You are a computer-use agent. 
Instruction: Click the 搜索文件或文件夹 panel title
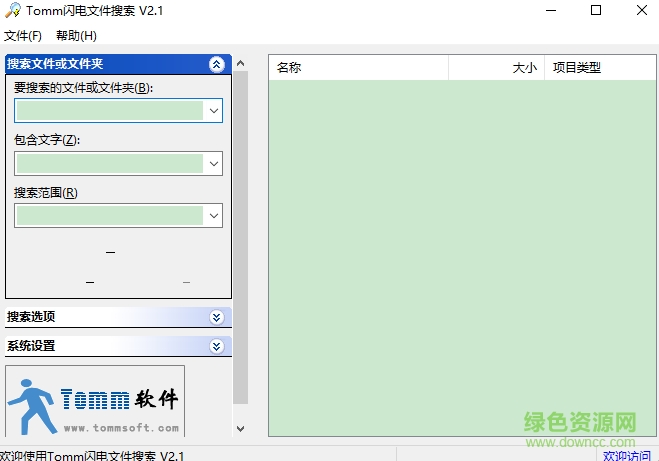click(55, 64)
